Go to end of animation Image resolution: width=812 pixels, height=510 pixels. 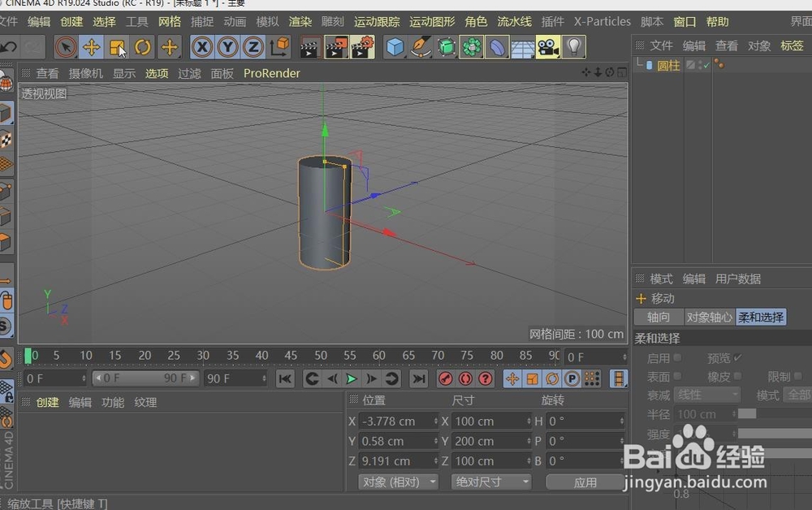(x=418, y=379)
